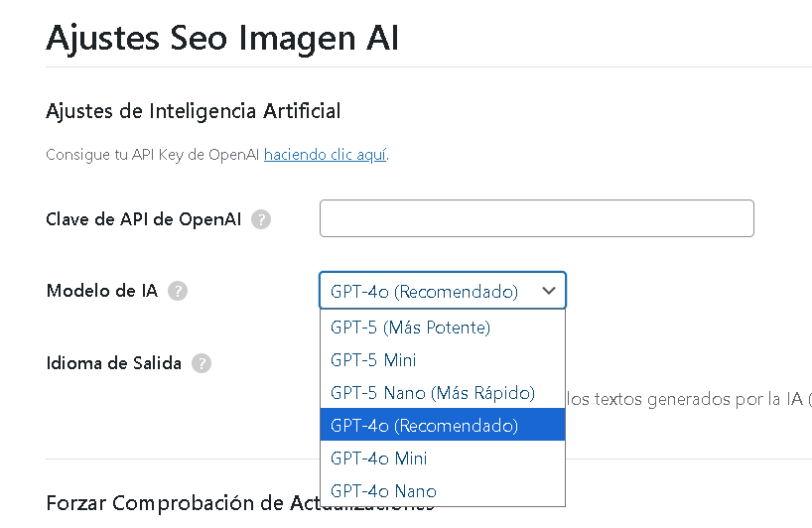Click 'Ajustes de Inteligencia Artificial' section heading
Image resolution: width=812 pixels, height=528 pixels.
(193, 111)
